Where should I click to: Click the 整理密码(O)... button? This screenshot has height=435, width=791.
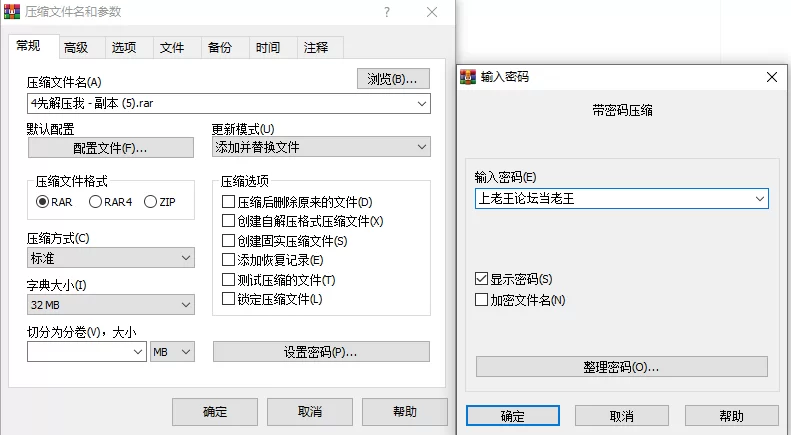point(622,367)
